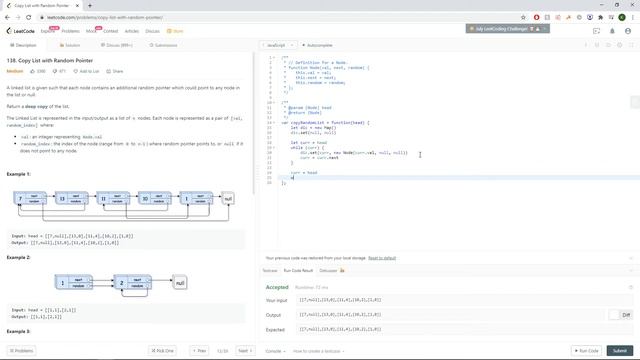Image resolution: width=640 pixels, height=360 pixels.
Task: Close the Copy List with Random Pointer tab
Action: (78, 6)
